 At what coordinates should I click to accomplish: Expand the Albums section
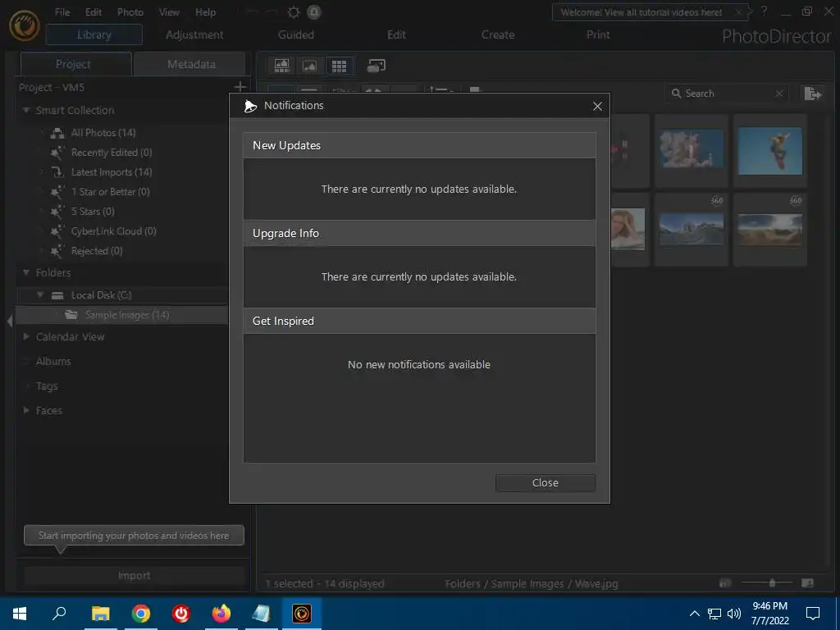[x=25, y=361]
